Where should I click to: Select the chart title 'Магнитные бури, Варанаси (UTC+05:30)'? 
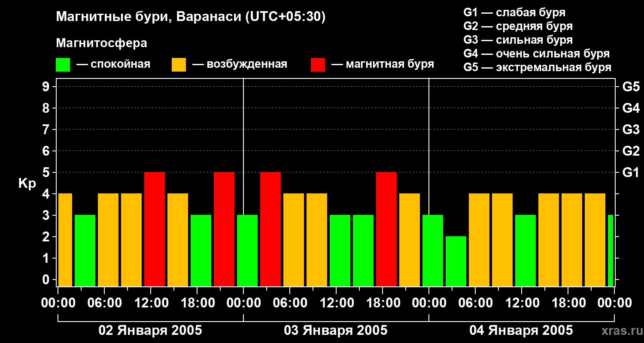[191, 17]
